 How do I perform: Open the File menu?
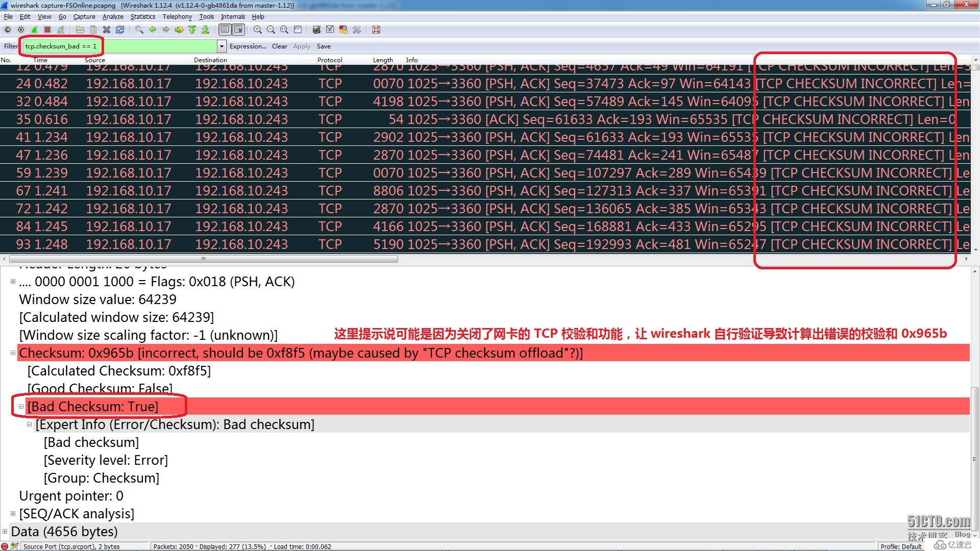pyautogui.click(x=8, y=17)
